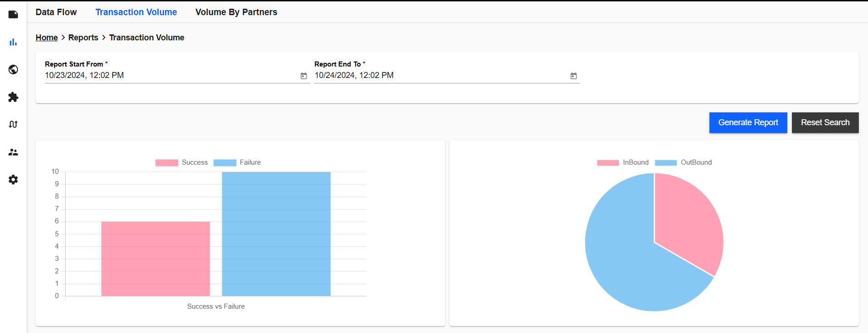
Task: Open the settings gear icon
Action: pos(13,180)
